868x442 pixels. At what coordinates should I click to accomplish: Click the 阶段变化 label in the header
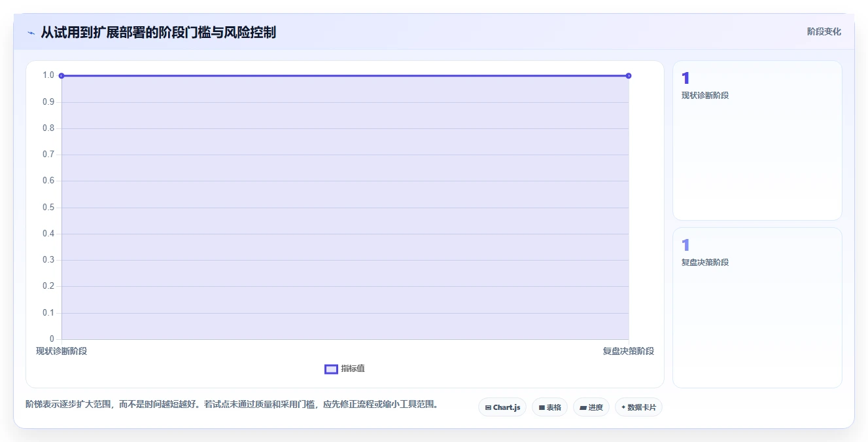tap(824, 31)
